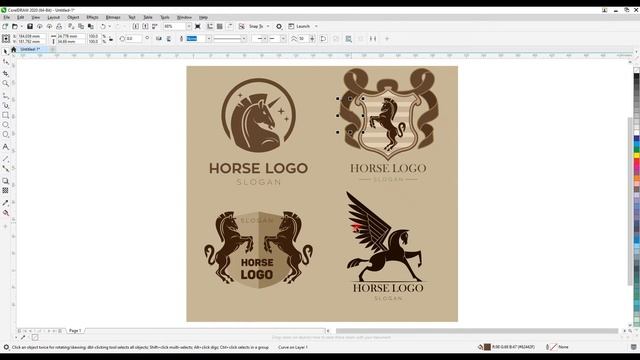Click the Open file icon
The height and width of the screenshot is (360, 640).
click(14, 26)
